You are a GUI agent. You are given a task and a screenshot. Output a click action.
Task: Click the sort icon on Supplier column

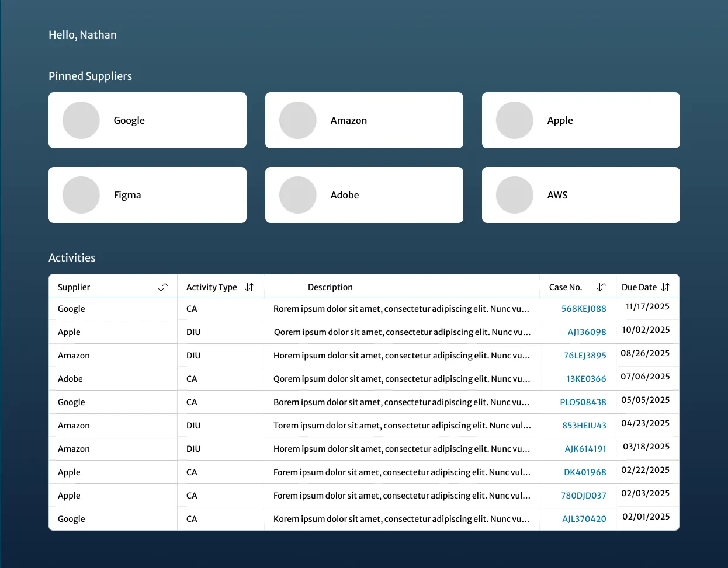tap(162, 287)
